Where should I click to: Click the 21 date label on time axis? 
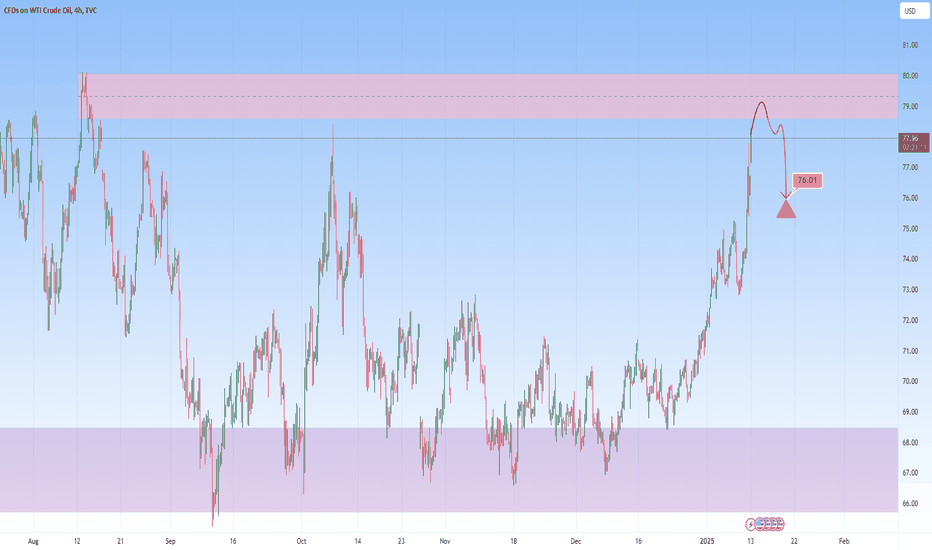point(121,541)
